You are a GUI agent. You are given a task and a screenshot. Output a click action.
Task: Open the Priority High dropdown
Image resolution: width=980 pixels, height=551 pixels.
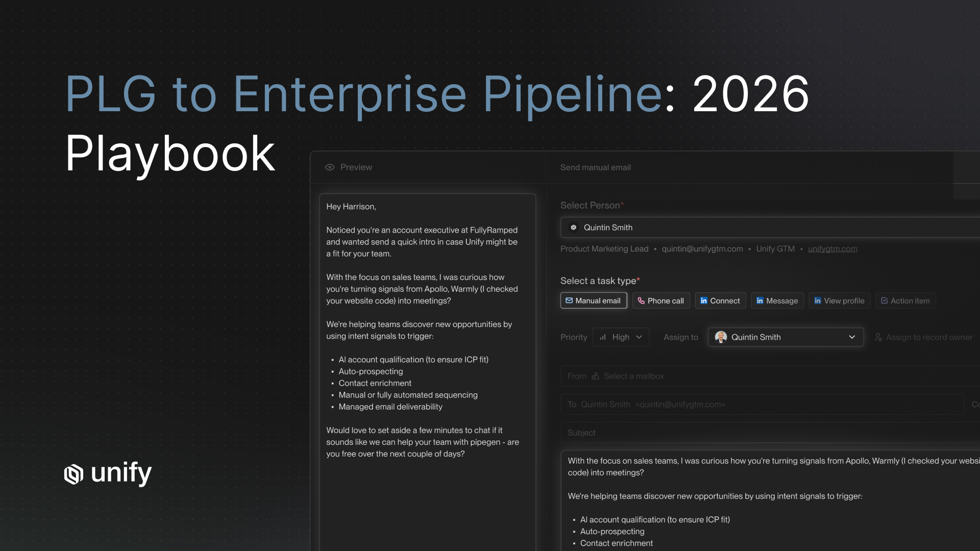[x=621, y=337]
